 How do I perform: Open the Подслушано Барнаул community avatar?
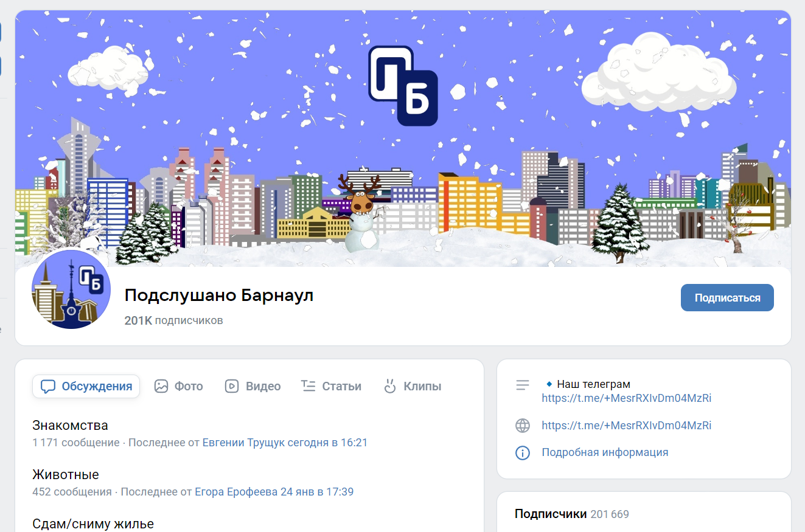71,289
